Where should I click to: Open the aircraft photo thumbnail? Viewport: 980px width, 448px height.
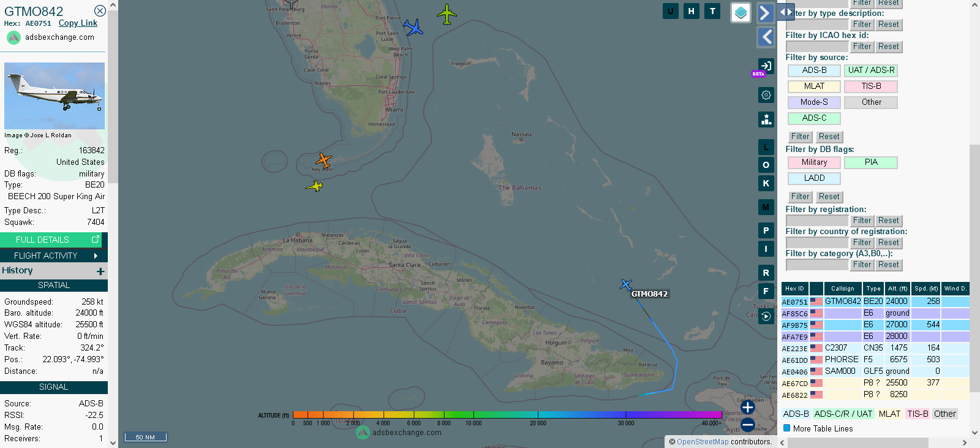(x=55, y=96)
